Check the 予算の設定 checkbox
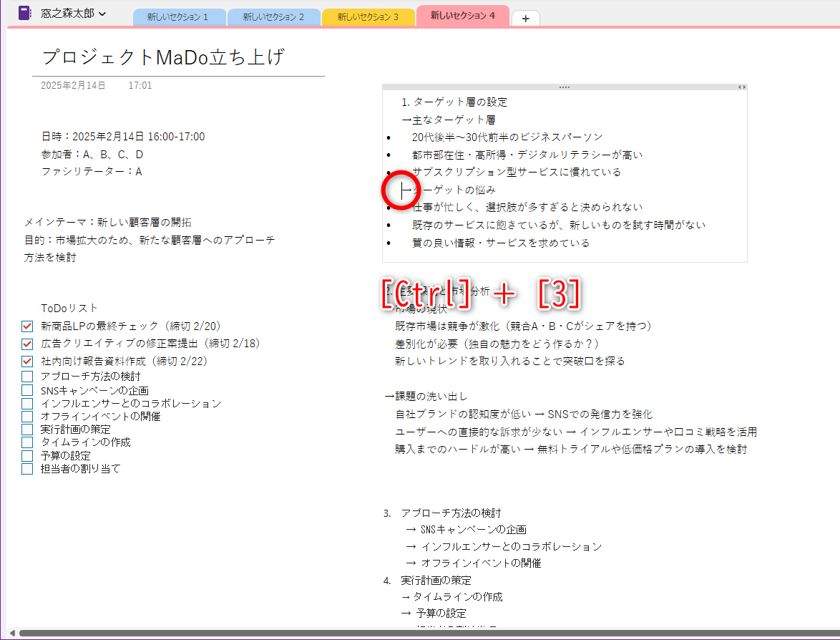840x640 pixels. [x=26, y=455]
